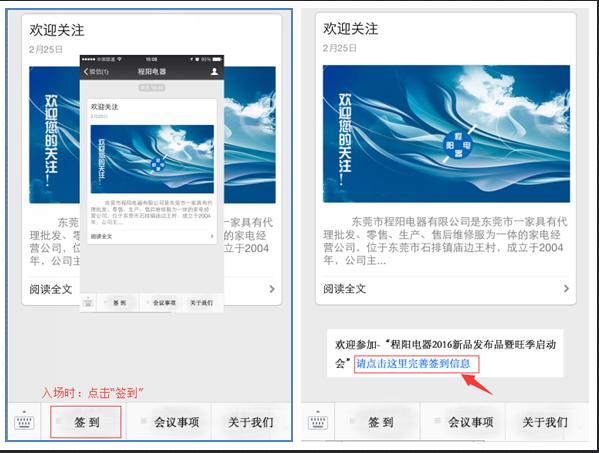Expand 阅读全文 chevron in the inset phone card
The height and width of the screenshot is (453, 599).
click(212, 236)
